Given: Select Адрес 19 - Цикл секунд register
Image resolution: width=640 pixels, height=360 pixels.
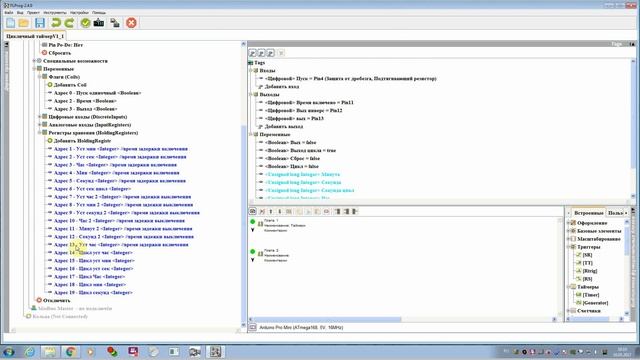Looking at the screenshot, I should click(93, 293).
